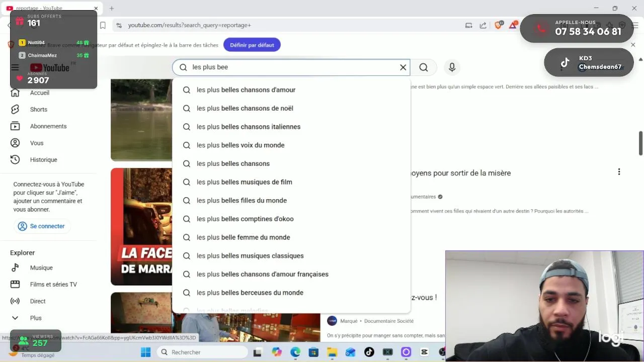Image resolution: width=644 pixels, height=362 pixels.
Task: Click the Windows taskbar Rechercher box
Action: point(201,352)
